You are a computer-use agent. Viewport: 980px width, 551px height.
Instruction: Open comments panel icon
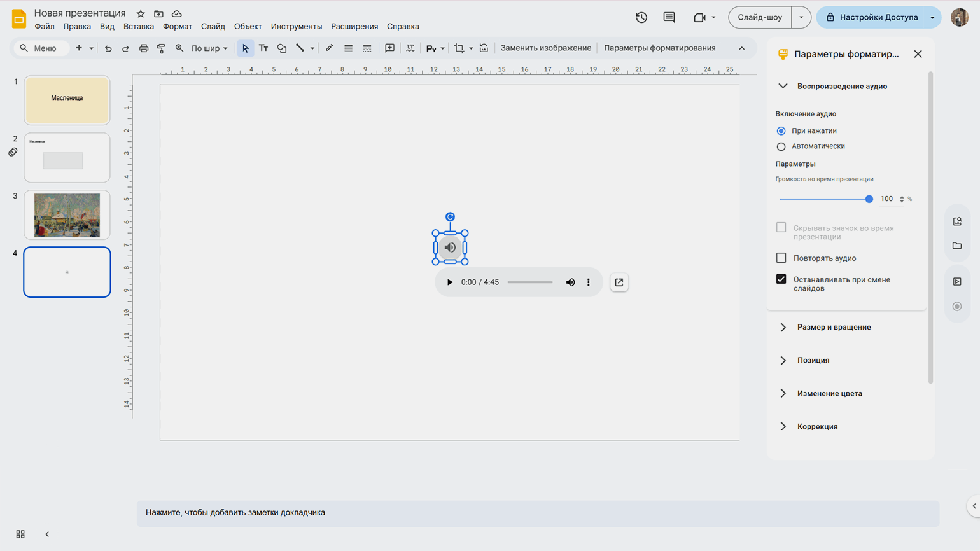(669, 17)
